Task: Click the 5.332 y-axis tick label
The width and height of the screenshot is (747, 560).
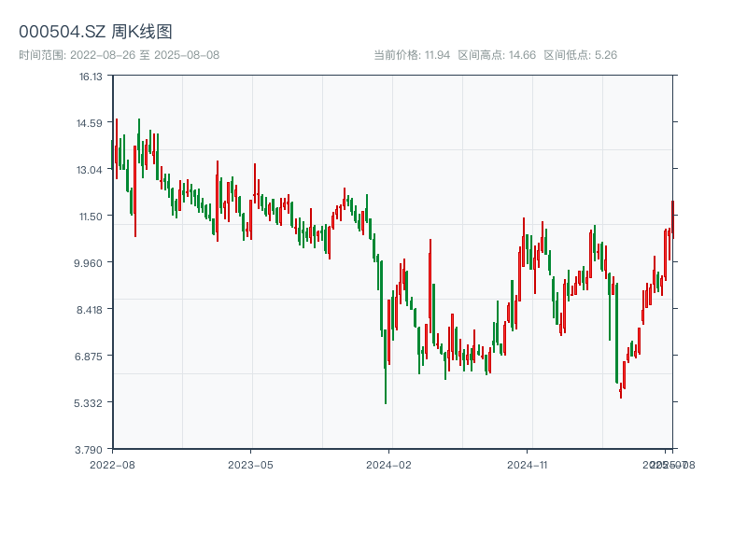Action: click(x=91, y=403)
